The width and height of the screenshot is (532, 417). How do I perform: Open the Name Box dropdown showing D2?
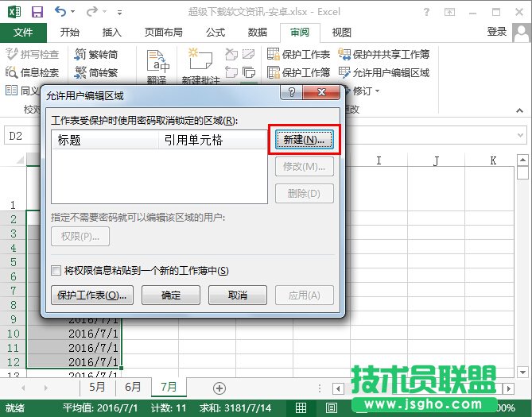(37, 136)
